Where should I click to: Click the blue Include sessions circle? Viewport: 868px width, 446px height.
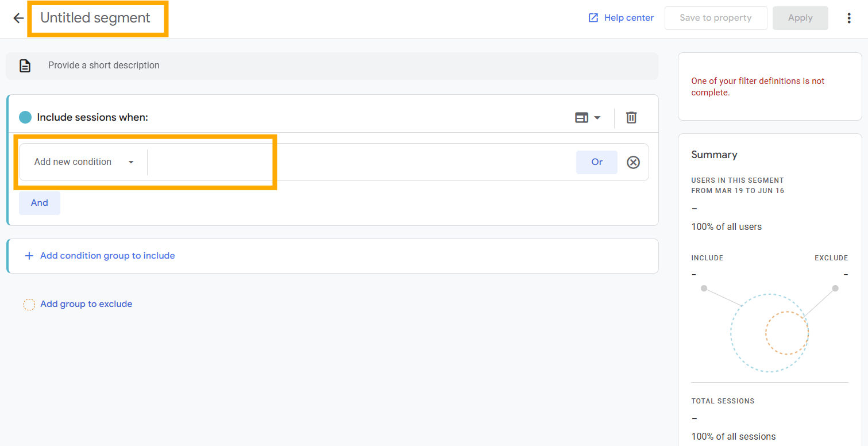[25, 117]
